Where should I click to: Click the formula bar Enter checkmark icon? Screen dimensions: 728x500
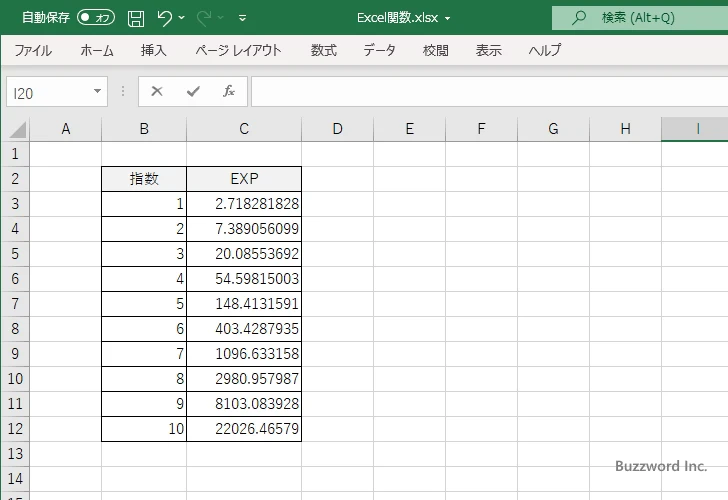[x=193, y=92]
